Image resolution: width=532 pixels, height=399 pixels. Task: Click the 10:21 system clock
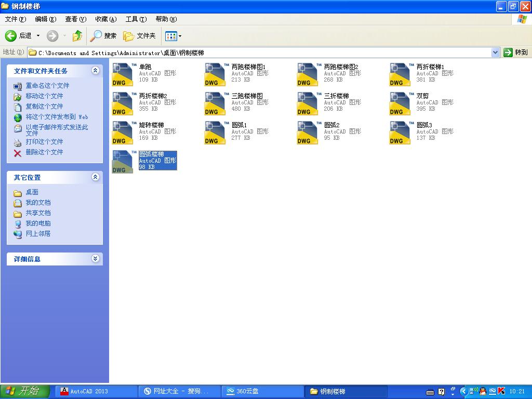click(517, 391)
